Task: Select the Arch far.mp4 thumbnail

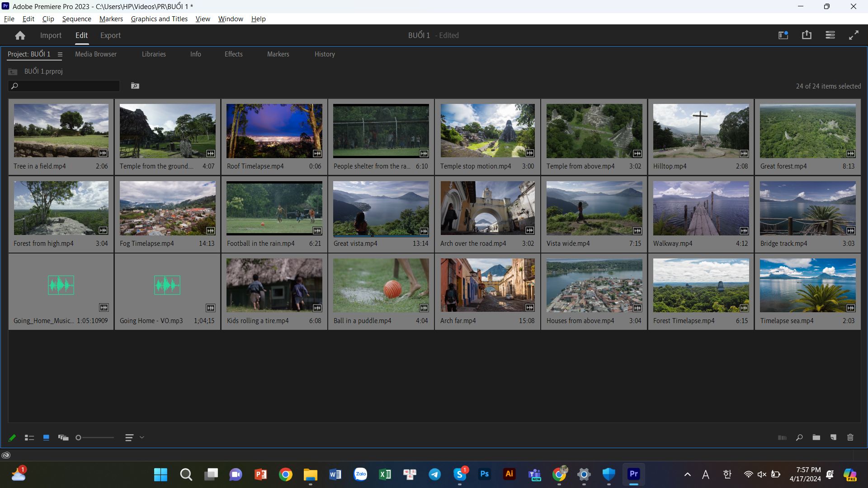Action: (x=487, y=285)
